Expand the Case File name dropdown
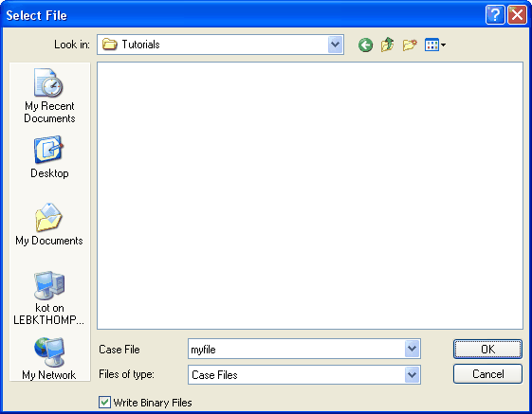 click(x=412, y=349)
